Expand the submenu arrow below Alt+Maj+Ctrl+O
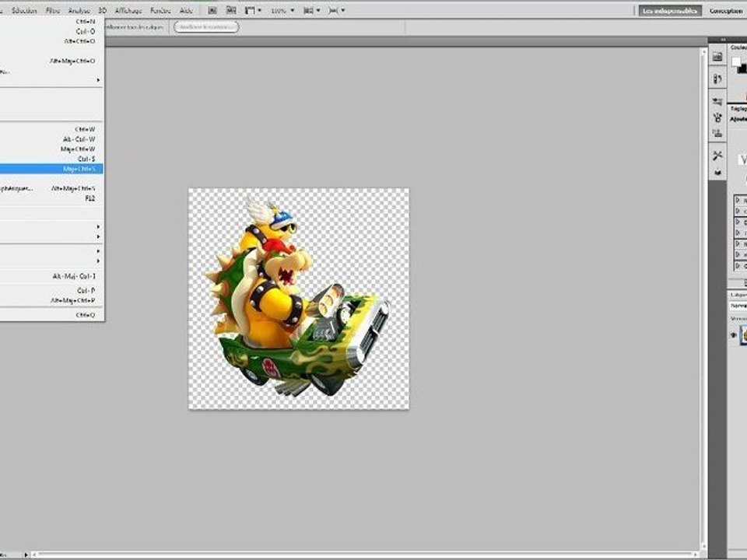 (98, 80)
